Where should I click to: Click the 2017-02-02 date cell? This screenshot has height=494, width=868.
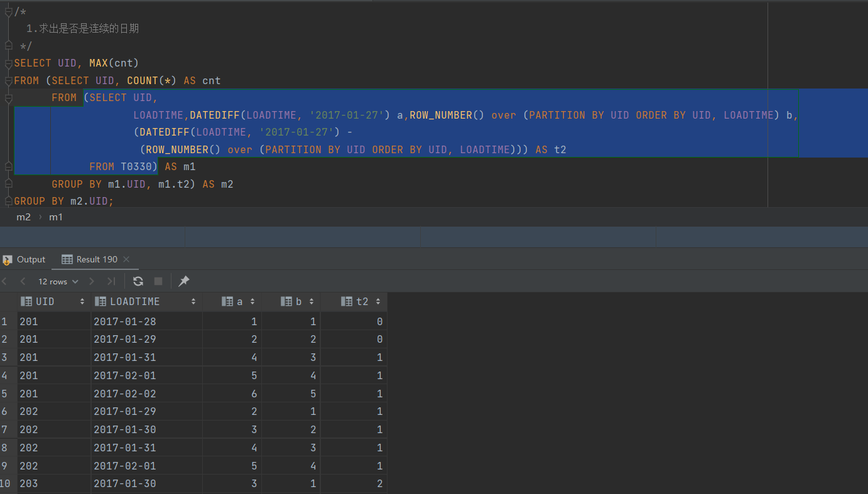click(147, 394)
